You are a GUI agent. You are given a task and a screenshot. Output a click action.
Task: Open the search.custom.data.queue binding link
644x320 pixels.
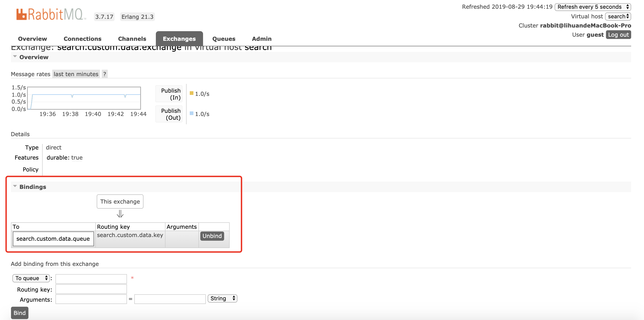pos(53,239)
